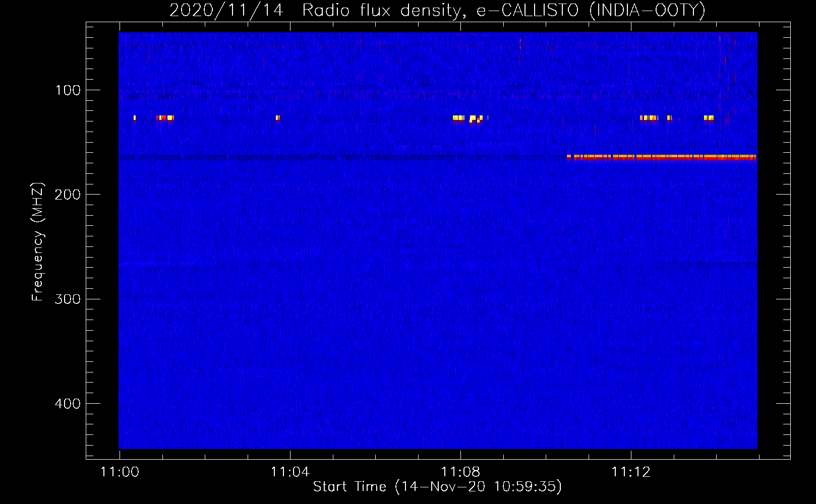Click the isolated burst near 11:03:40
This screenshot has height=504, width=816.
click(x=277, y=118)
